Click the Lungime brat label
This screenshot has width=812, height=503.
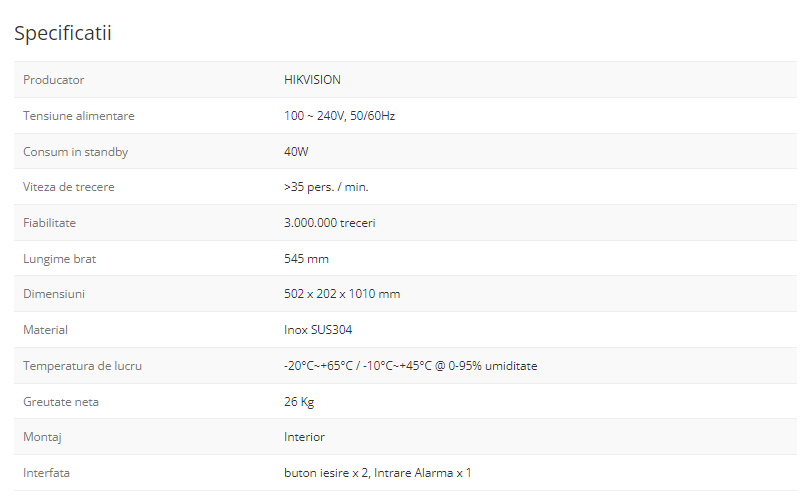click(59, 259)
